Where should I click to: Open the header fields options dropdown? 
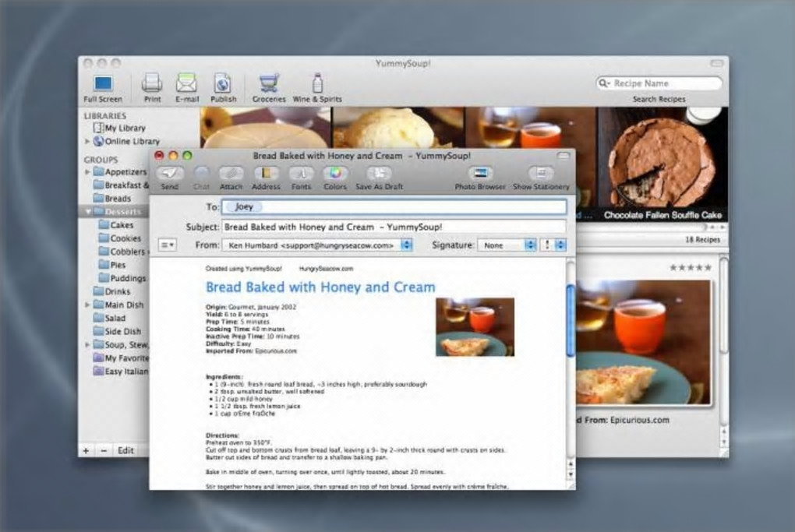(x=167, y=245)
